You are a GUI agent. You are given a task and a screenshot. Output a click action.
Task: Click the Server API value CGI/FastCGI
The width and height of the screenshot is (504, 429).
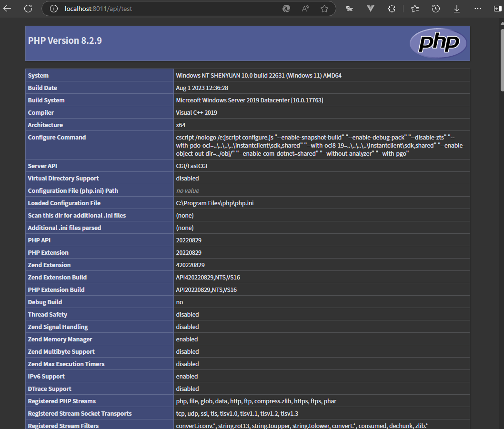click(x=192, y=166)
